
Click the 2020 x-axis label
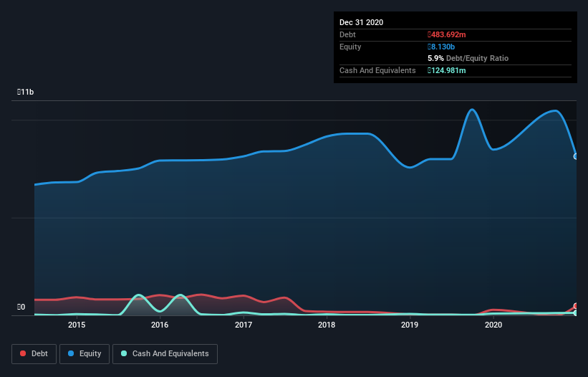click(493, 325)
